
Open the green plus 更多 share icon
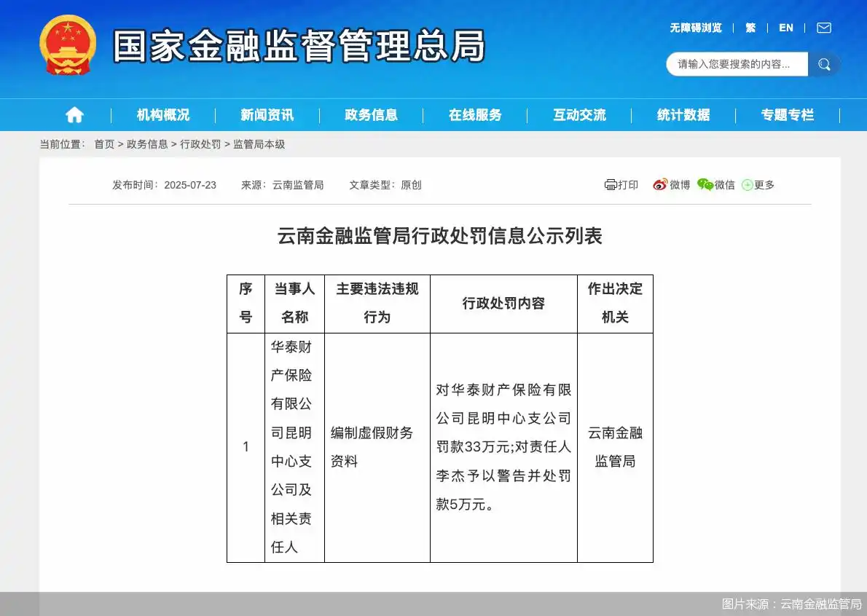(747, 185)
